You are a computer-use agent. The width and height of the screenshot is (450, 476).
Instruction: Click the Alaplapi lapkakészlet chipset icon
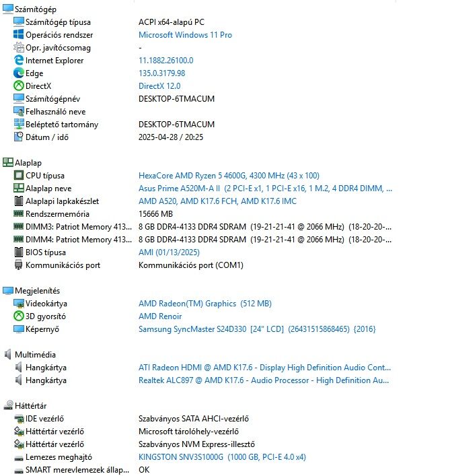point(18,201)
